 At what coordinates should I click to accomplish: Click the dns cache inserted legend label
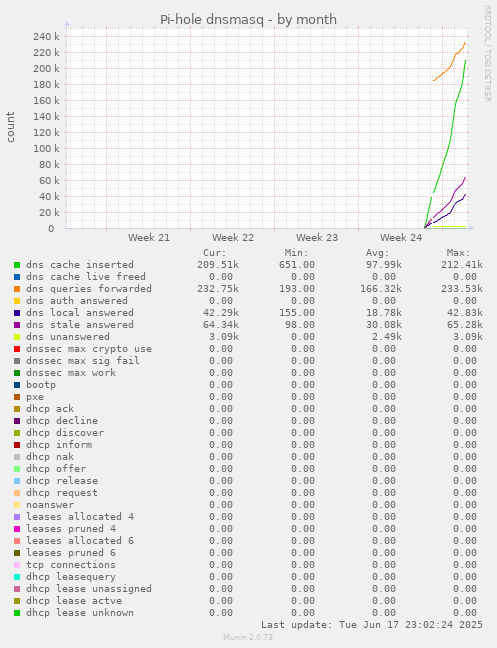(x=80, y=264)
